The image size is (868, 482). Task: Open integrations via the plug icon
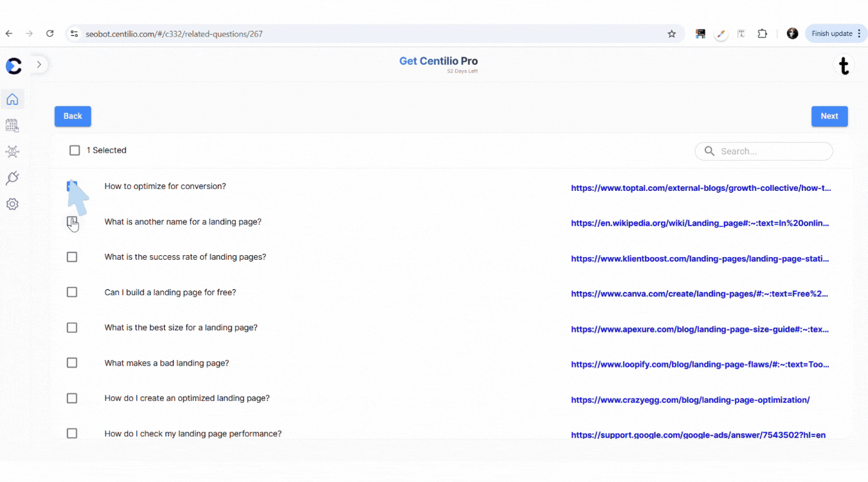[12, 178]
